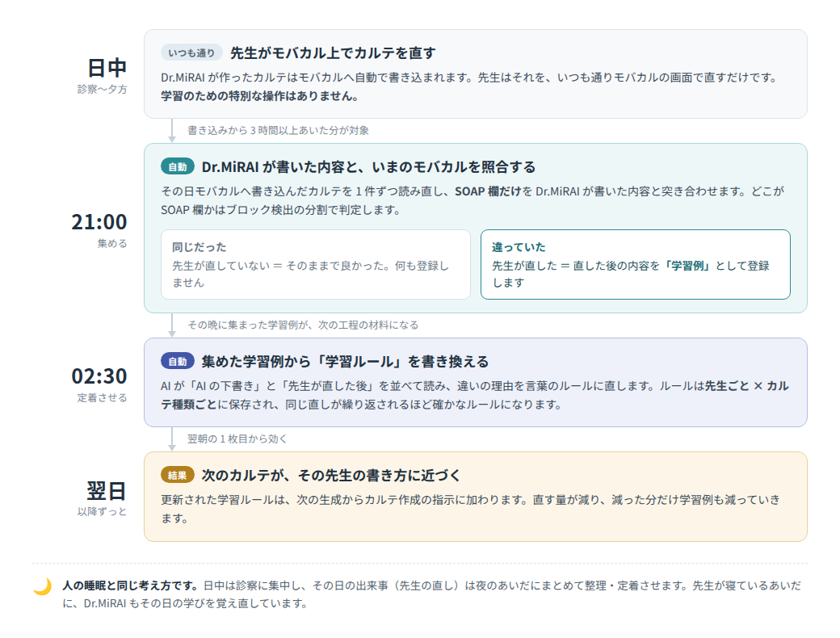Image resolution: width=840 pixels, height=638 pixels.
Task: Click the 「学習例」 highlighted term
Action: point(687,266)
